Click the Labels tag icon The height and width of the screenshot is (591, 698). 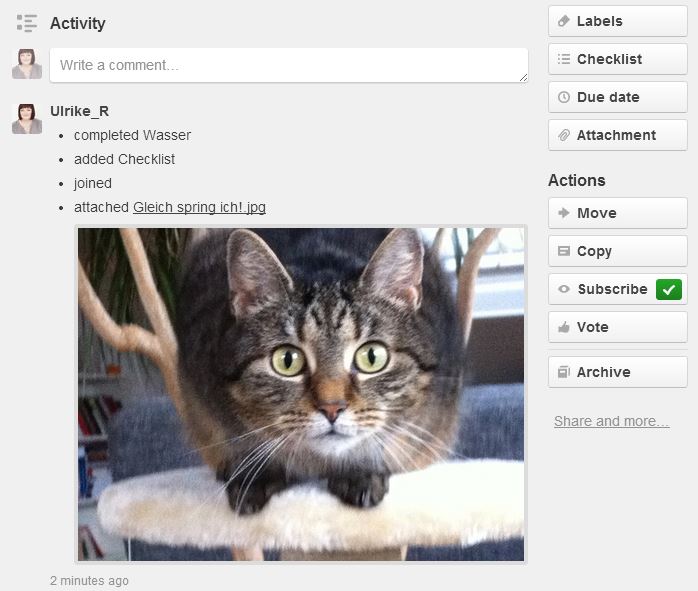point(564,21)
